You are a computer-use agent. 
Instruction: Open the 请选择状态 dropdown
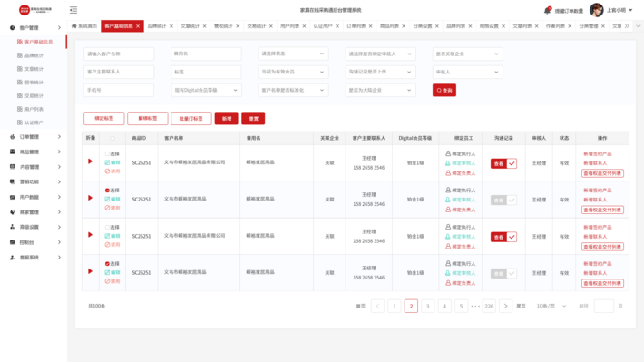click(x=293, y=54)
